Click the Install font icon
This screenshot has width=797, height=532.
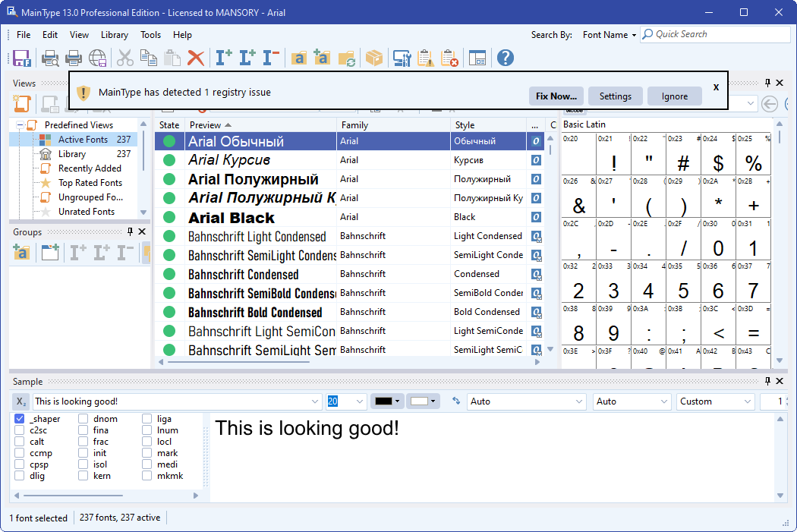tap(224, 58)
